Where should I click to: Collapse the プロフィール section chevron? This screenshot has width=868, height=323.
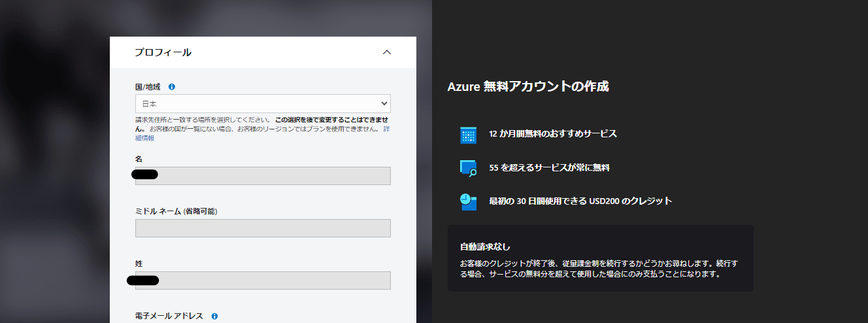pos(387,52)
